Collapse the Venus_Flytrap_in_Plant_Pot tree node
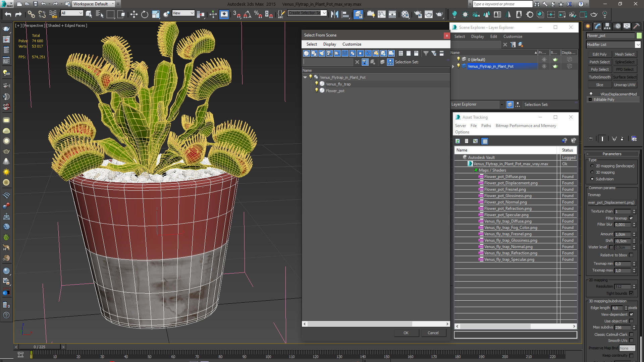 tap(305, 77)
